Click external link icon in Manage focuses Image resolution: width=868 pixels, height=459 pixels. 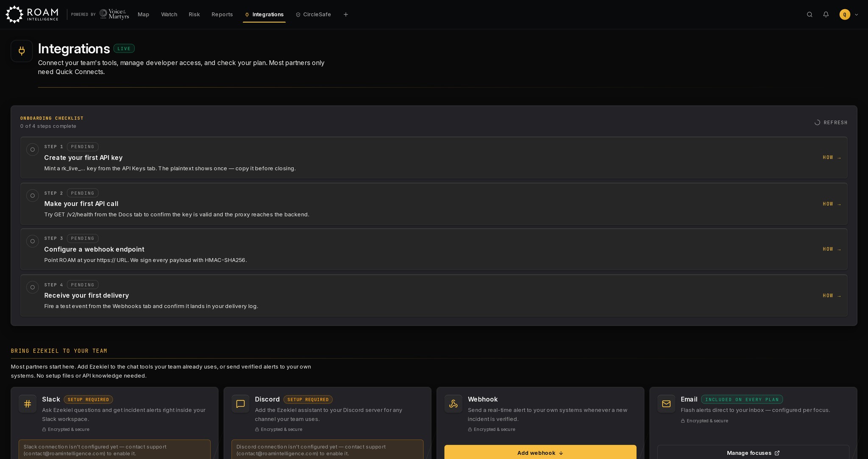click(777, 453)
